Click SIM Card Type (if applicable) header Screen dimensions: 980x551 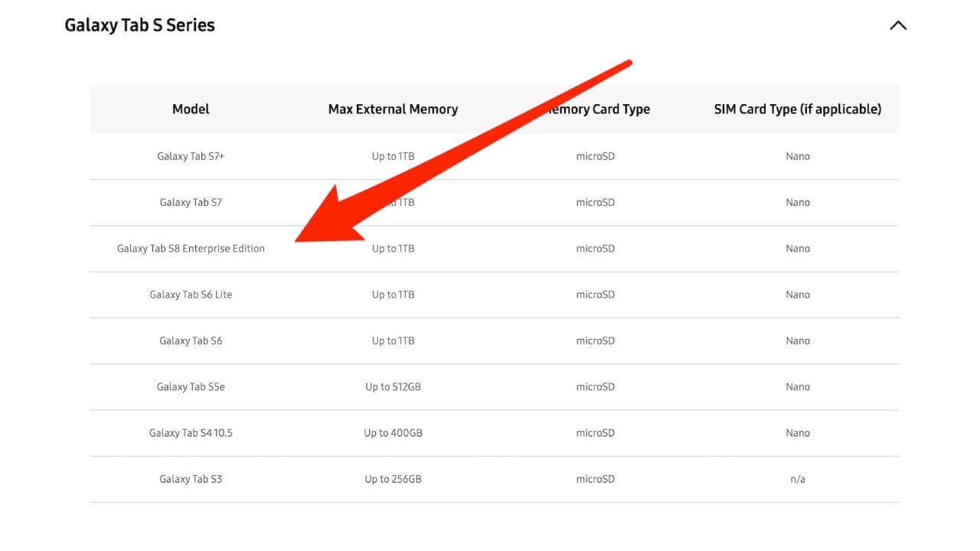[x=798, y=109]
